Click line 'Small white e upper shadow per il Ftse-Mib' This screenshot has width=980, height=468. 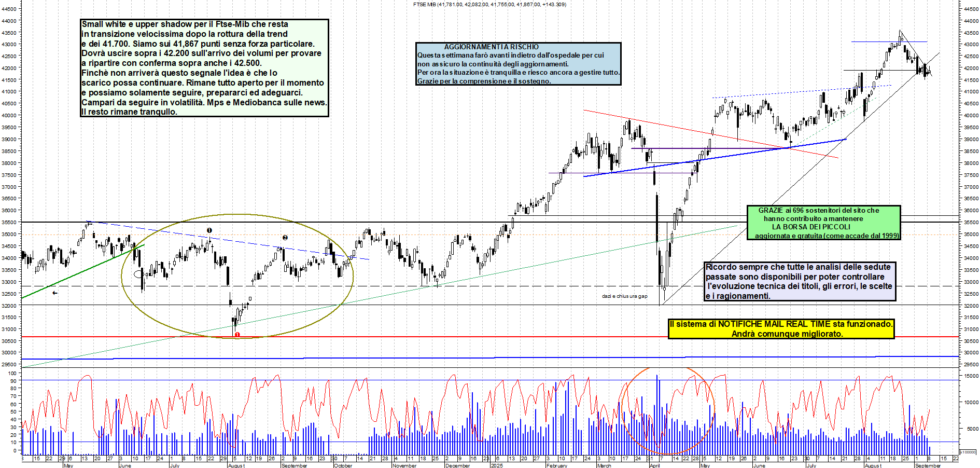[185, 24]
